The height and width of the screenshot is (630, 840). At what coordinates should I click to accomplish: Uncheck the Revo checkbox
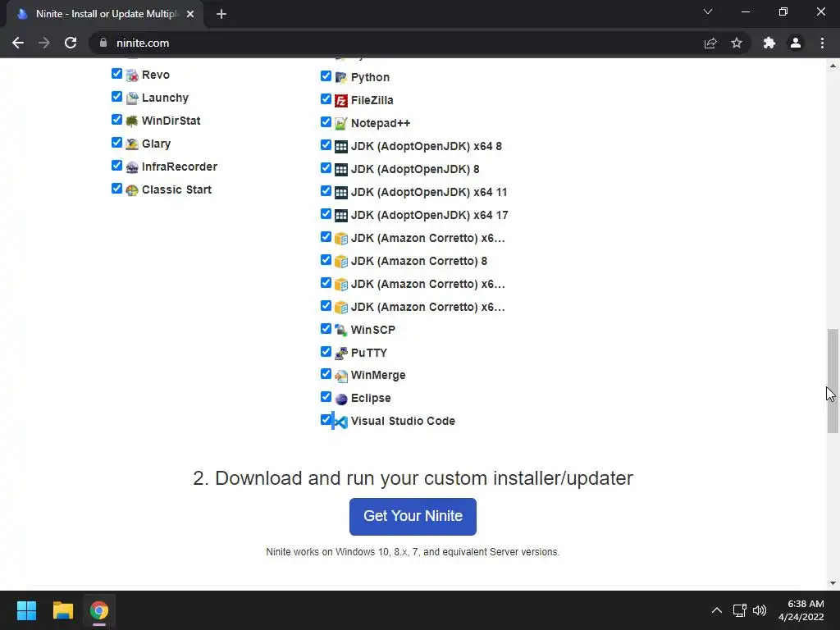coord(116,73)
